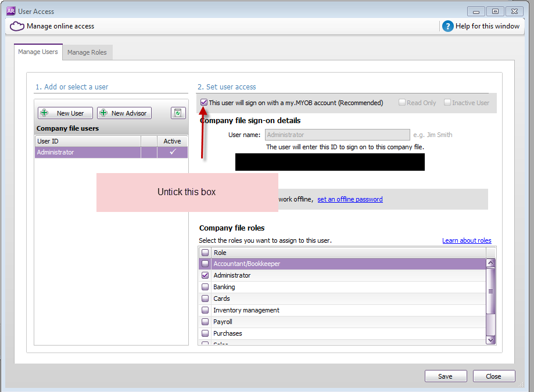Maximize the User Access window
The height and width of the screenshot is (392, 534).
pos(495,12)
